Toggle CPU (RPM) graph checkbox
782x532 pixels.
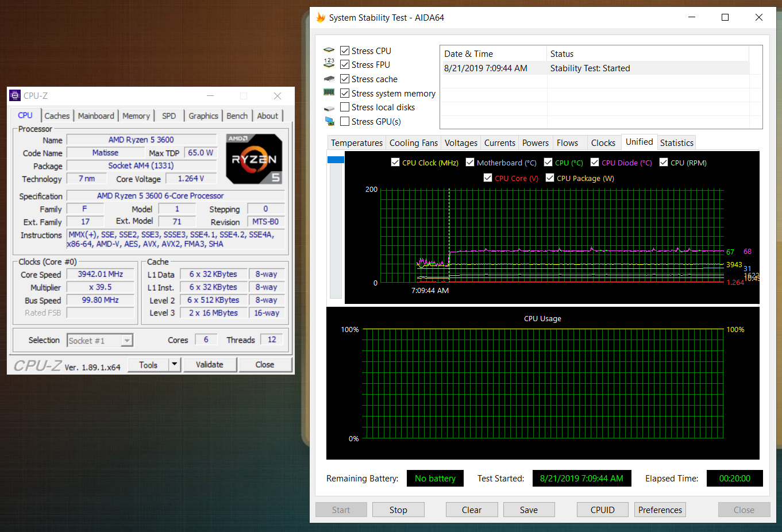[x=664, y=162]
